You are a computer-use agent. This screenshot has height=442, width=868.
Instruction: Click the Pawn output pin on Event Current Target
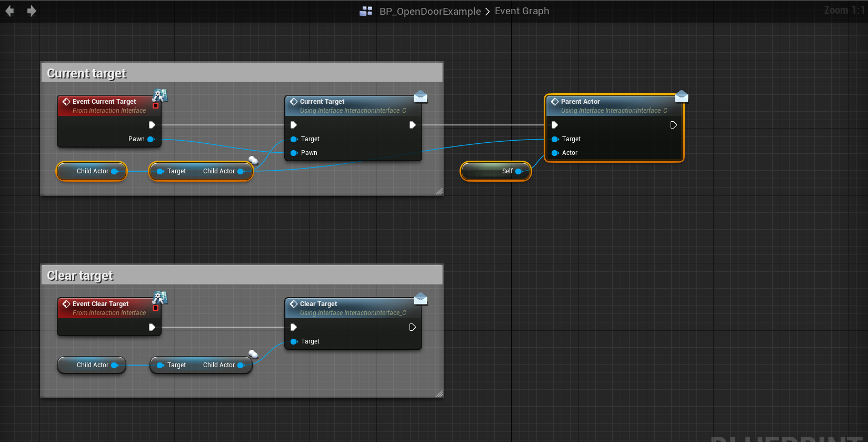[x=151, y=139]
